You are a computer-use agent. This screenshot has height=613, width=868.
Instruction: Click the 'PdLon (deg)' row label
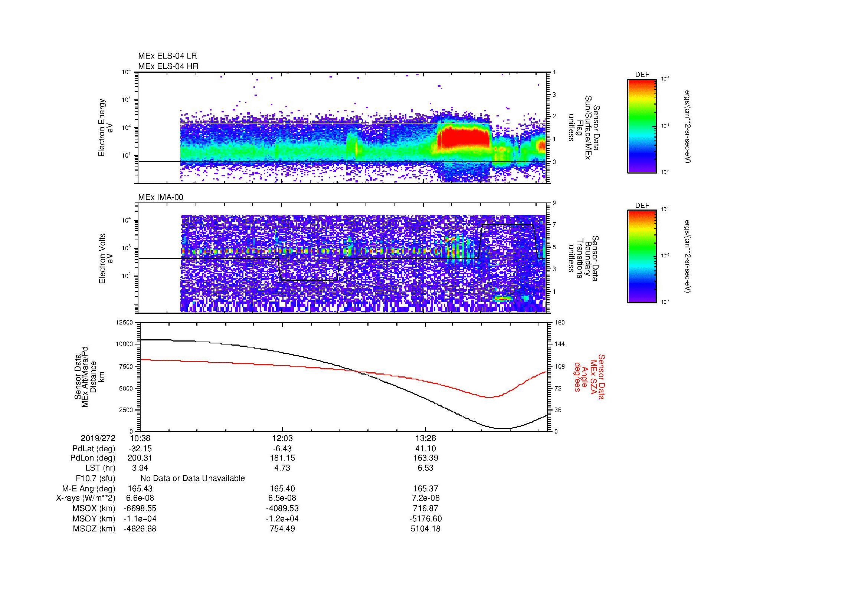(93, 458)
